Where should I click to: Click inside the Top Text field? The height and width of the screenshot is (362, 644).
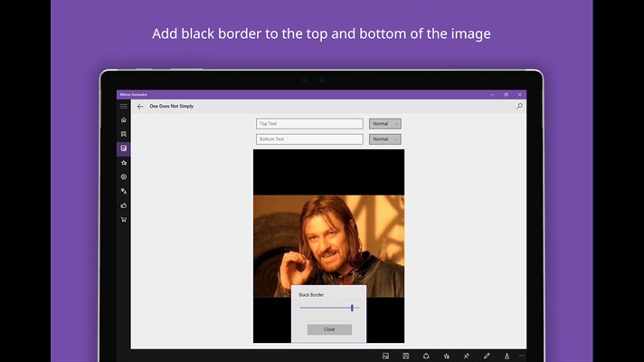[309, 124]
